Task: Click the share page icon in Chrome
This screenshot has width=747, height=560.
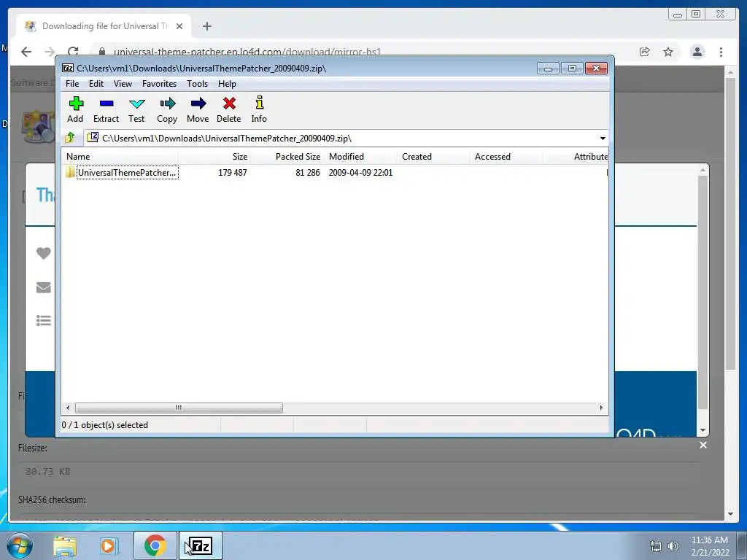Action: pos(645,52)
